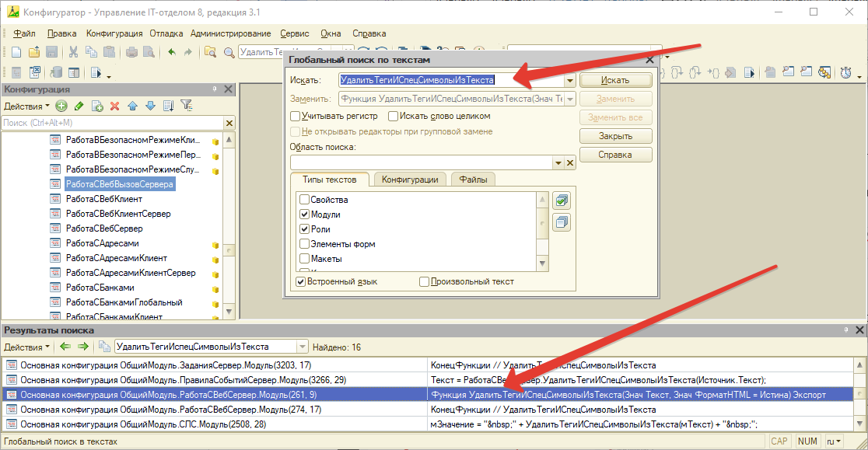Click the funnel filter icon in configuration panel
Image resolution: width=868 pixels, height=450 pixels.
click(186, 106)
